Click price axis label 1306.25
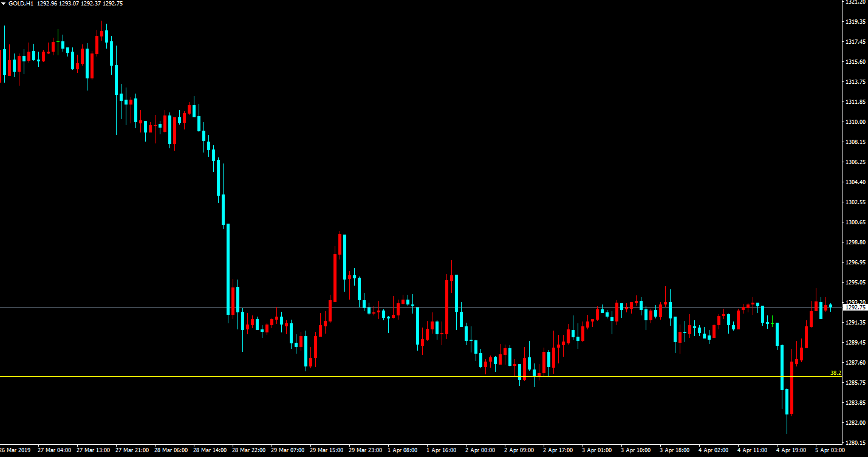This screenshot has width=868, height=457. 855,162
